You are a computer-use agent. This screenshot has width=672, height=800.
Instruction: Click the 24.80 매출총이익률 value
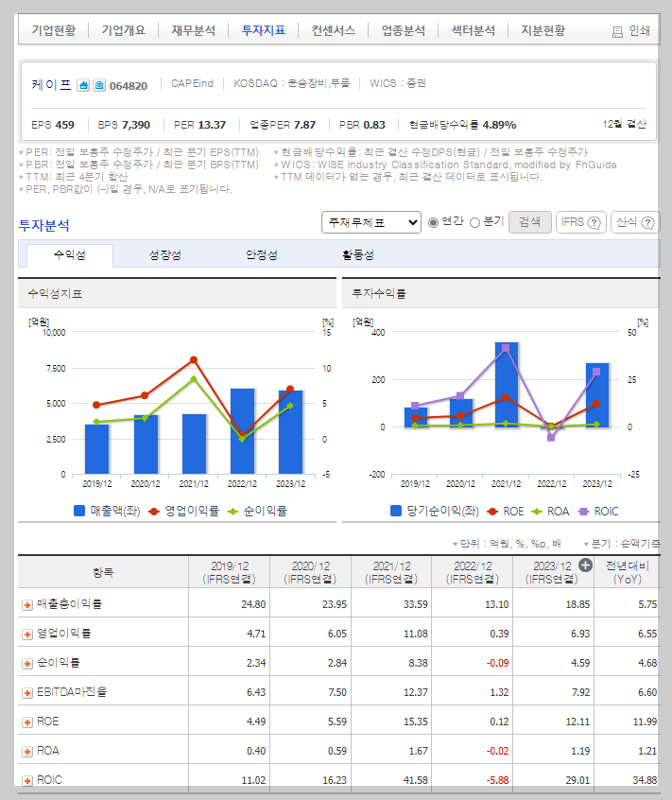coord(253,604)
